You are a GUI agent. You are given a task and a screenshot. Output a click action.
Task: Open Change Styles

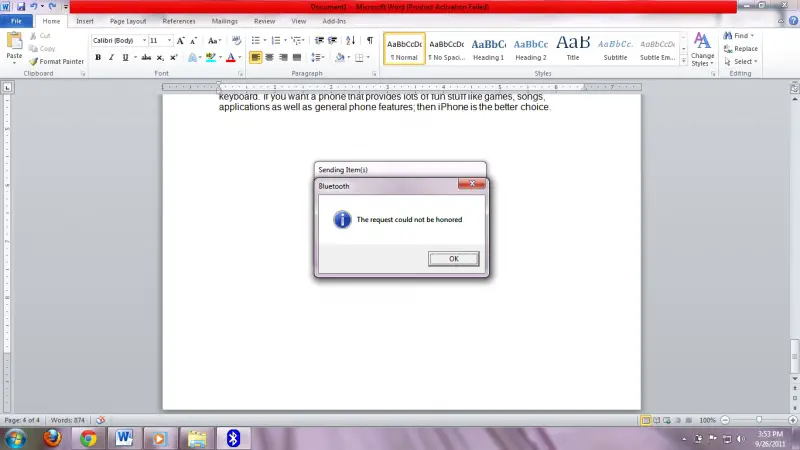(x=702, y=49)
